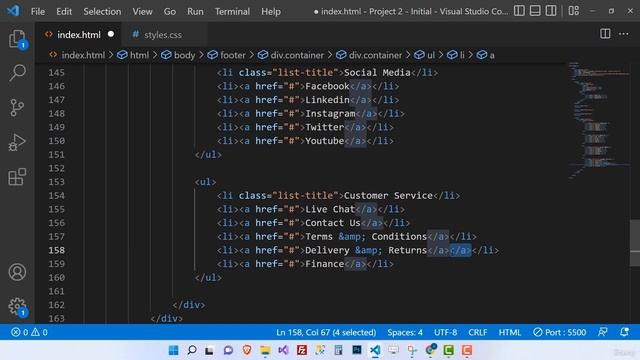Toggle the primary side bar
640x360 pixels.
click(519, 11)
